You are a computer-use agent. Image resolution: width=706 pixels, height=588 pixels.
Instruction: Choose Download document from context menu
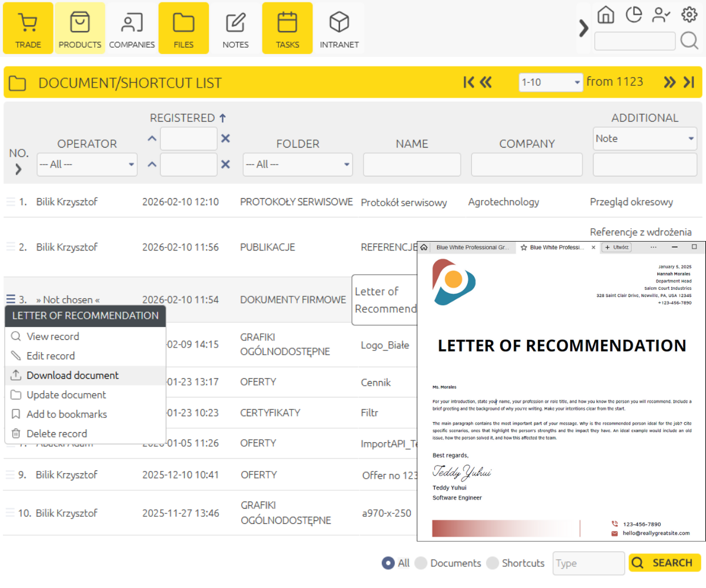pos(72,375)
